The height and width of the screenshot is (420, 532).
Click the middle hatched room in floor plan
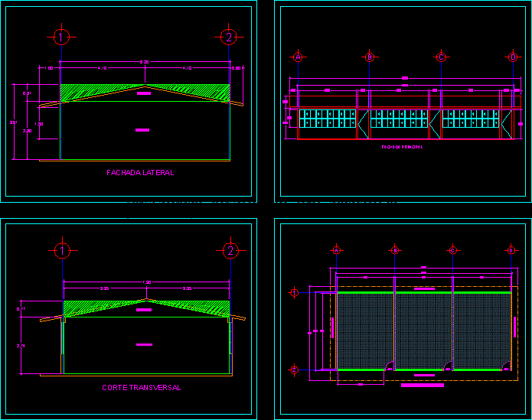click(423, 330)
